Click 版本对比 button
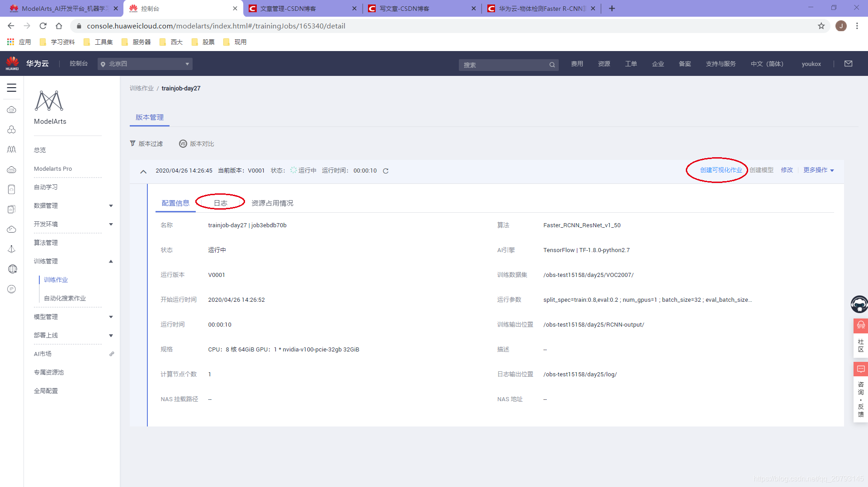Image resolution: width=868 pixels, height=487 pixels. coord(197,144)
